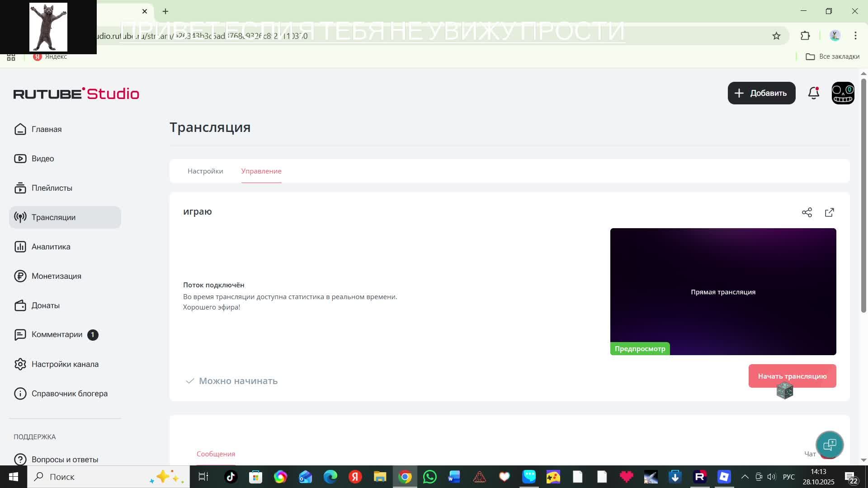Expand hidden system tray icons
868x488 pixels.
click(745, 477)
